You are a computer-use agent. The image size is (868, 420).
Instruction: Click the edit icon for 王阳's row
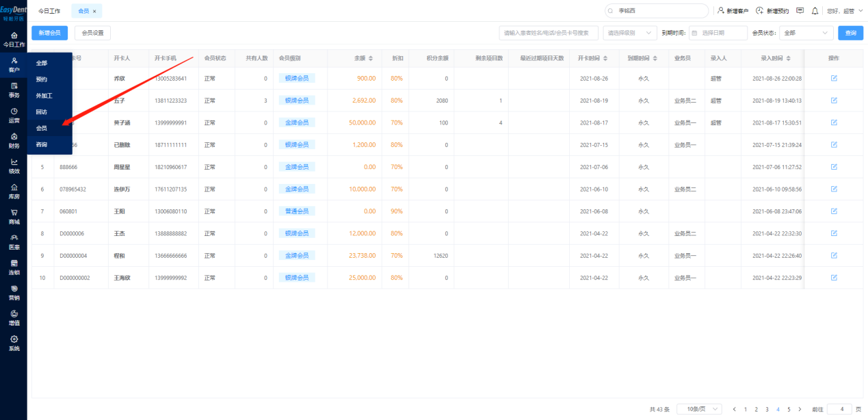[834, 211]
